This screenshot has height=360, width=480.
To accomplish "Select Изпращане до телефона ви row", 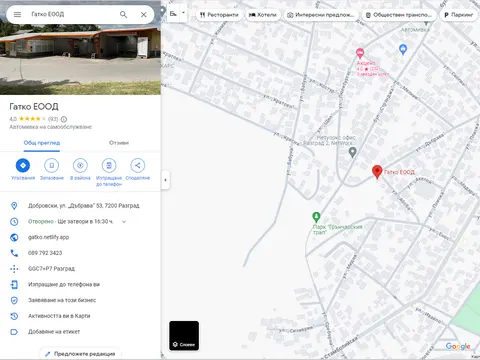I will [x=80, y=284].
